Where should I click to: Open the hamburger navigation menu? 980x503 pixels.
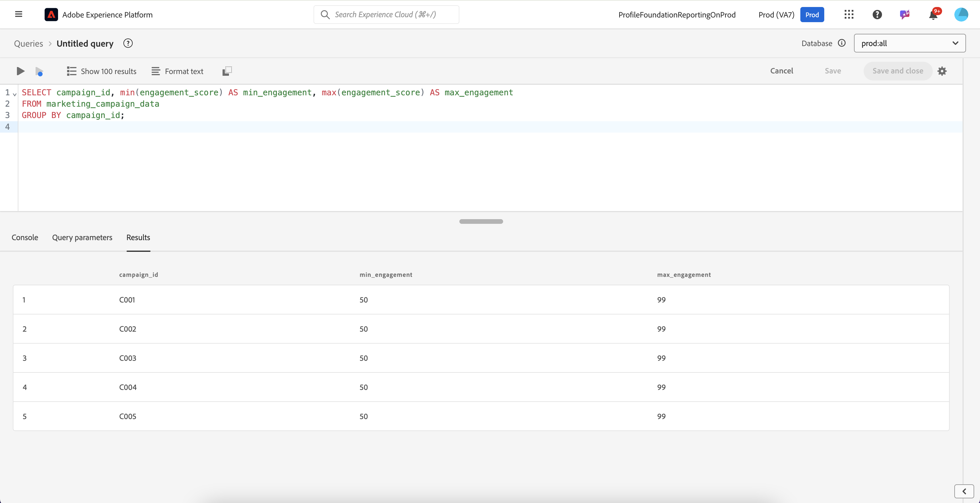[x=18, y=15]
